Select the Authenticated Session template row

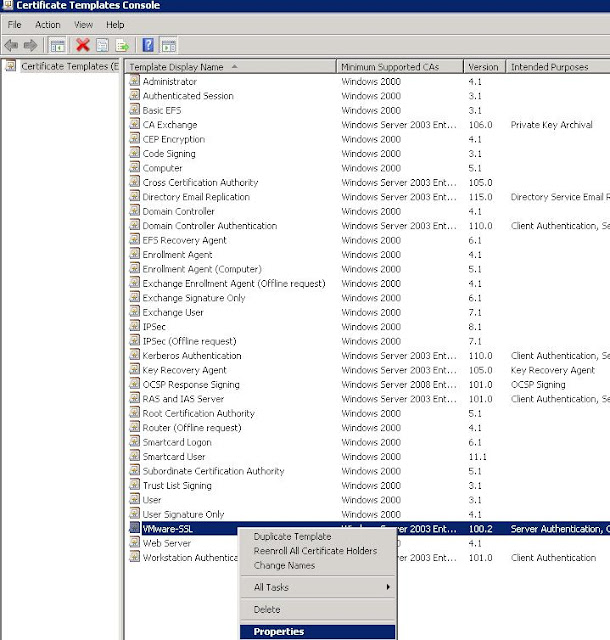pyautogui.click(x=367, y=96)
